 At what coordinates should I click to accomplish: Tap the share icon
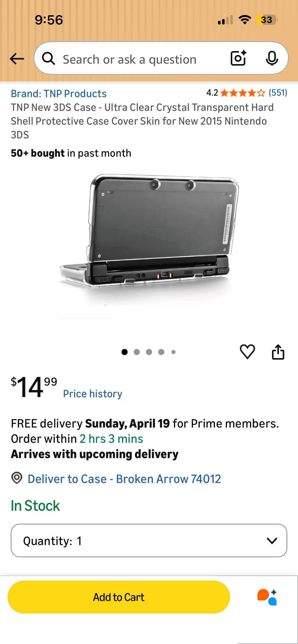(x=278, y=352)
